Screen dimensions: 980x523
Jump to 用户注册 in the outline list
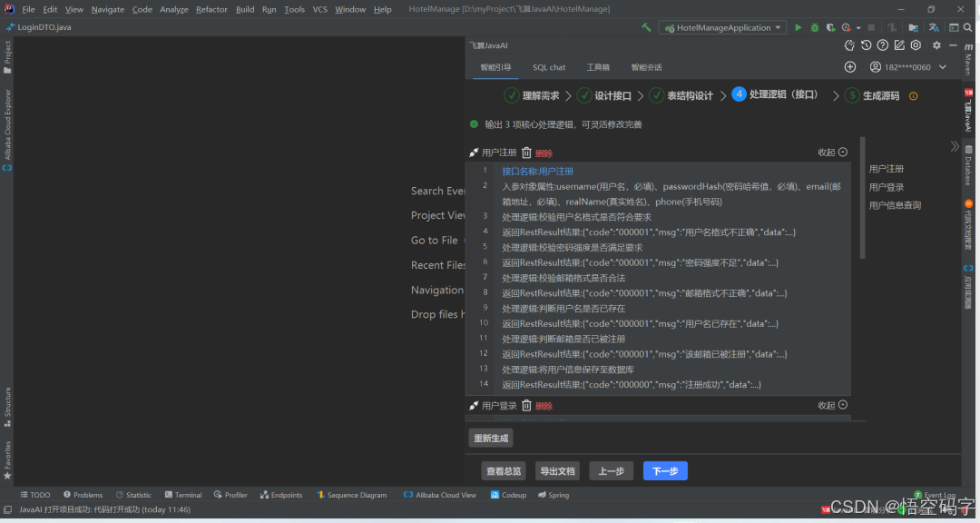point(887,169)
